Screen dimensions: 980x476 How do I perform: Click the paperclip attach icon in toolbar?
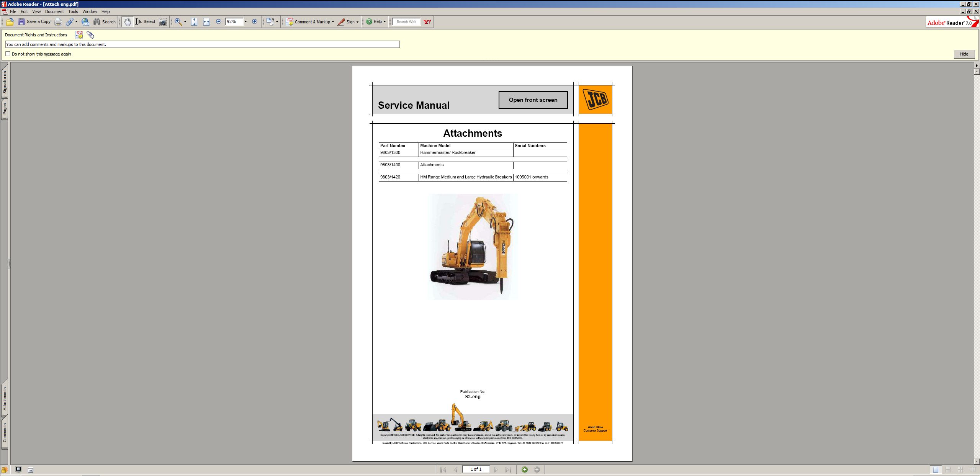69,22
